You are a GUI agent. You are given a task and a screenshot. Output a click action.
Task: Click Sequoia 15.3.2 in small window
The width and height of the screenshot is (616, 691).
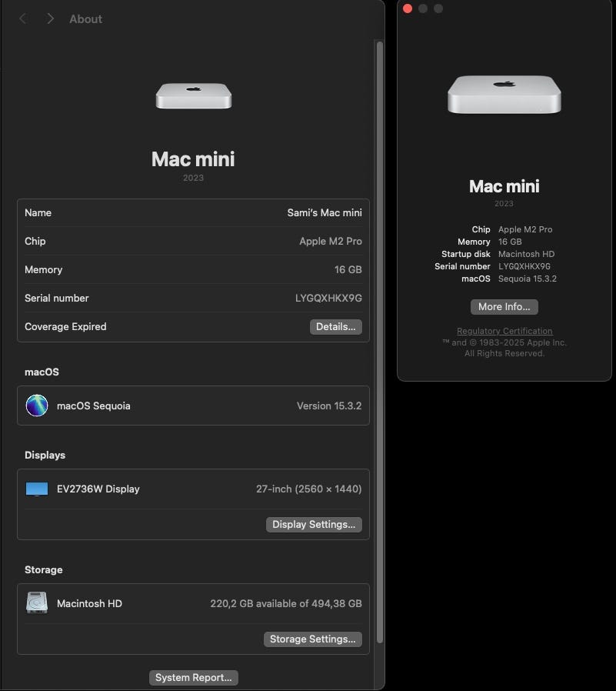[x=528, y=279]
